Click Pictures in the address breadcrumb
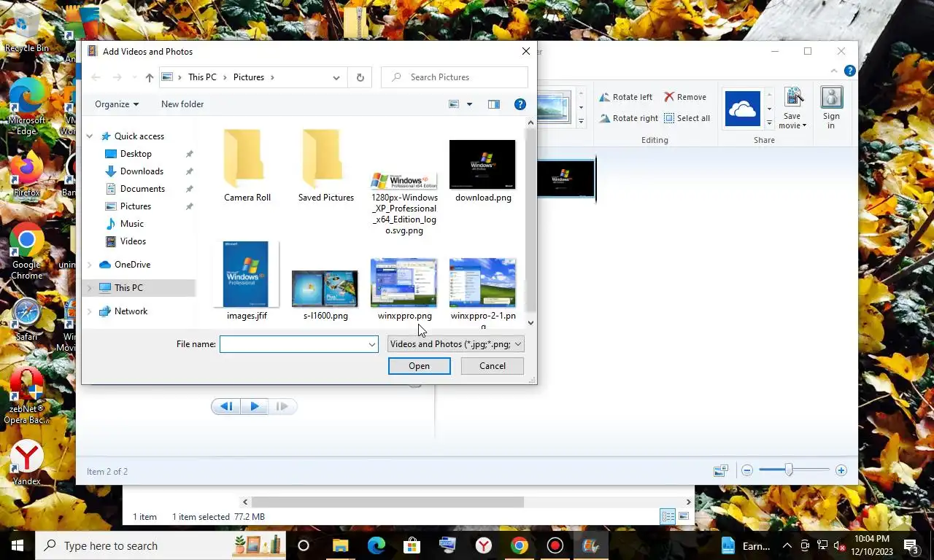Screen dimensions: 934x560 [249, 77]
